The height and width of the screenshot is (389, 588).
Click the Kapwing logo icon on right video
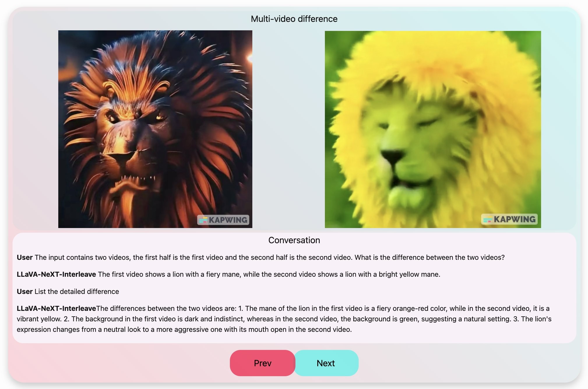[x=488, y=219]
